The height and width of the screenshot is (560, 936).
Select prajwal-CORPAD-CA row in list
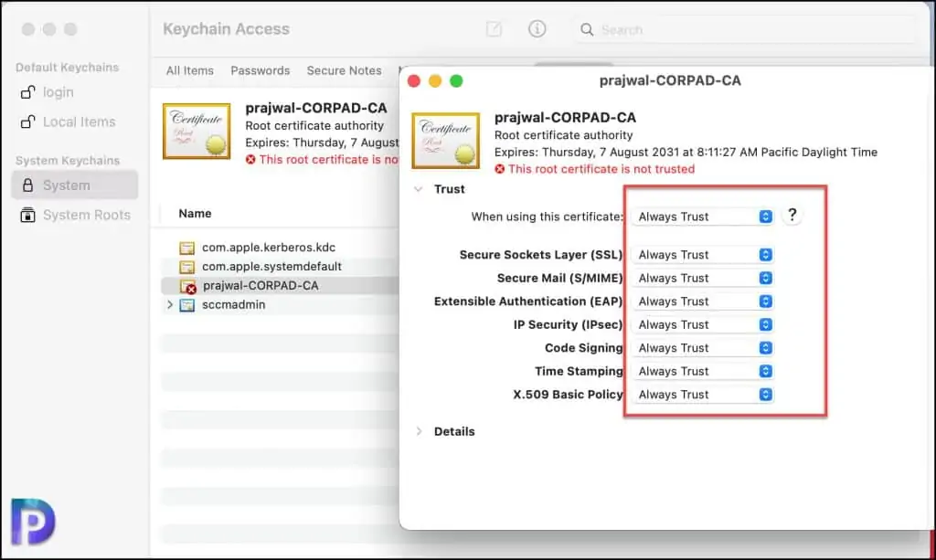[x=280, y=285]
